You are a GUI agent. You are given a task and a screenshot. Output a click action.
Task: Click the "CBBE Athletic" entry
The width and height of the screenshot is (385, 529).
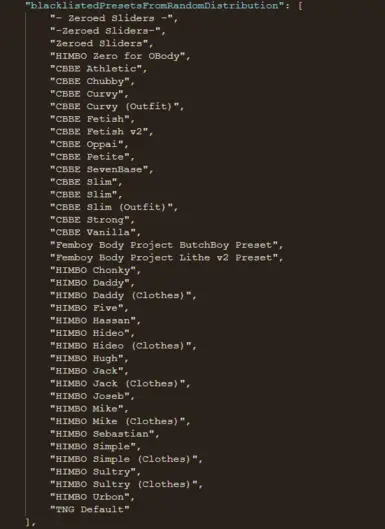tap(99, 69)
